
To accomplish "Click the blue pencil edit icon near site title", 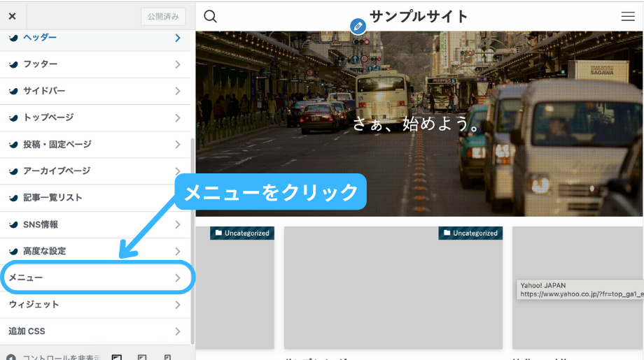I will click(x=358, y=27).
